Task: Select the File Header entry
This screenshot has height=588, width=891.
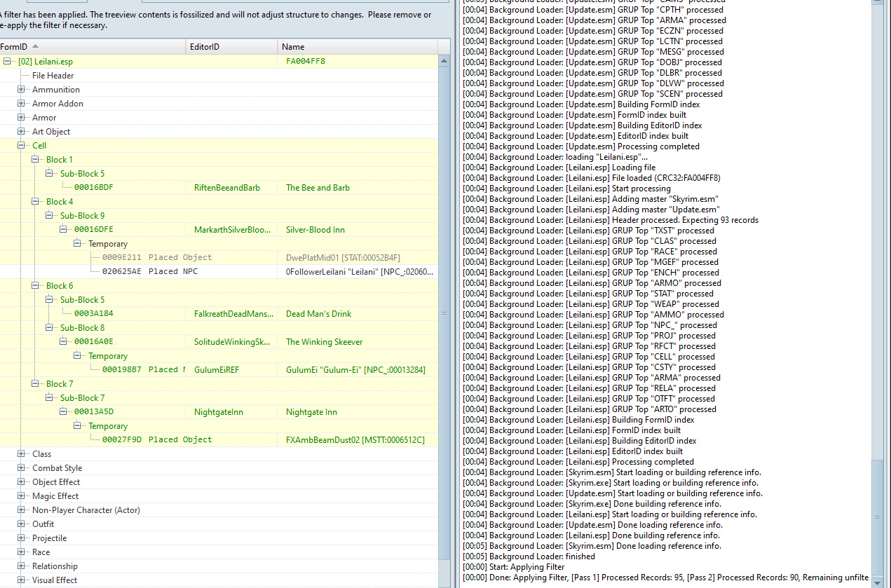Action: [53, 76]
